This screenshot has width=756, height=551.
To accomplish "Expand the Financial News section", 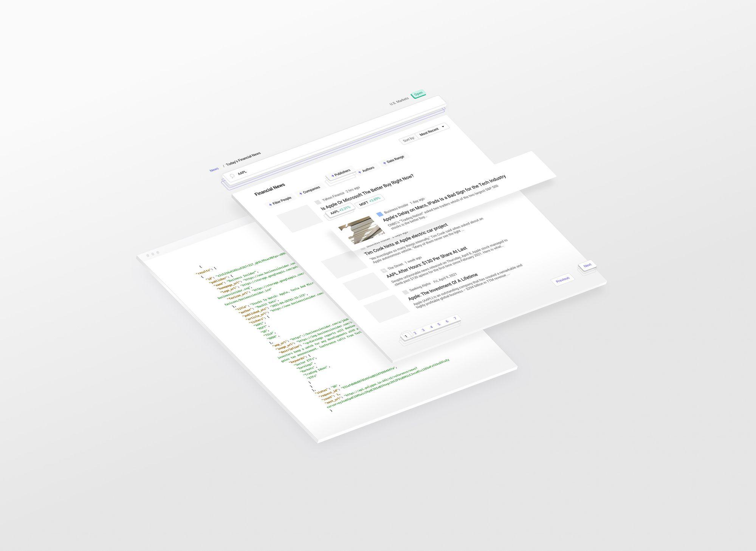I will pyautogui.click(x=276, y=190).
